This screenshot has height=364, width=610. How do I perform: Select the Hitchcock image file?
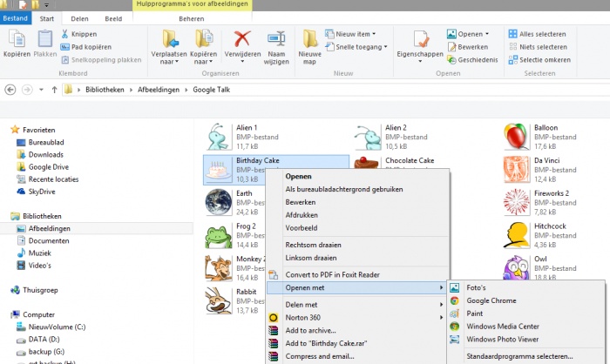[x=539, y=235]
